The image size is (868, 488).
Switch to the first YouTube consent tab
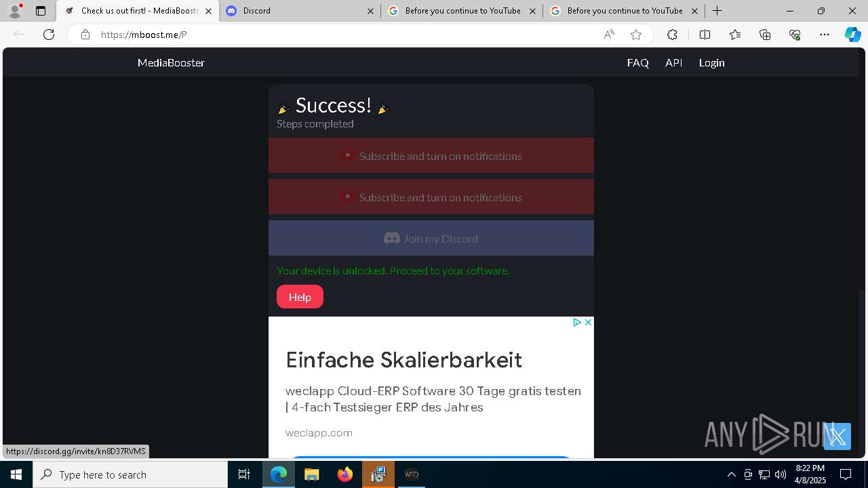(461, 11)
